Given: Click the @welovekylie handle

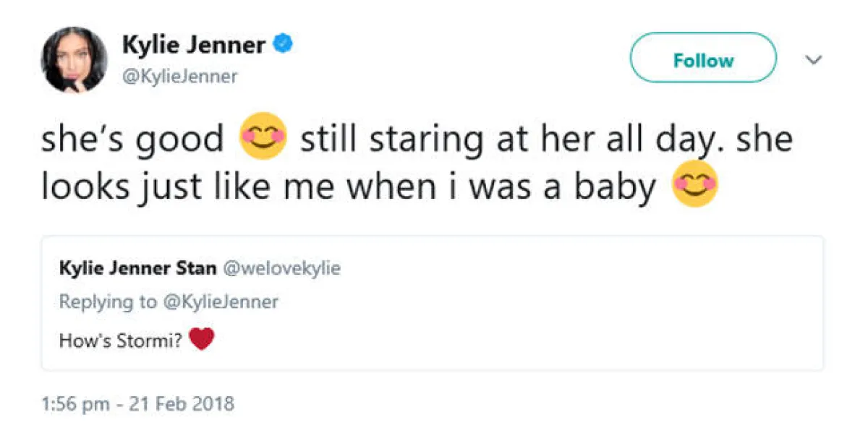Looking at the screenshot, I should click(x=281, y=268).
